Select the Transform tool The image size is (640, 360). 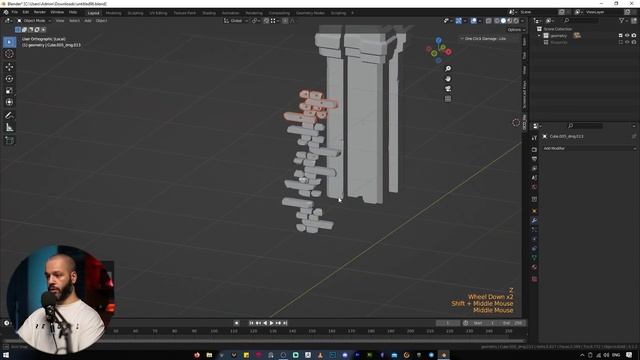tap(9, 102)
